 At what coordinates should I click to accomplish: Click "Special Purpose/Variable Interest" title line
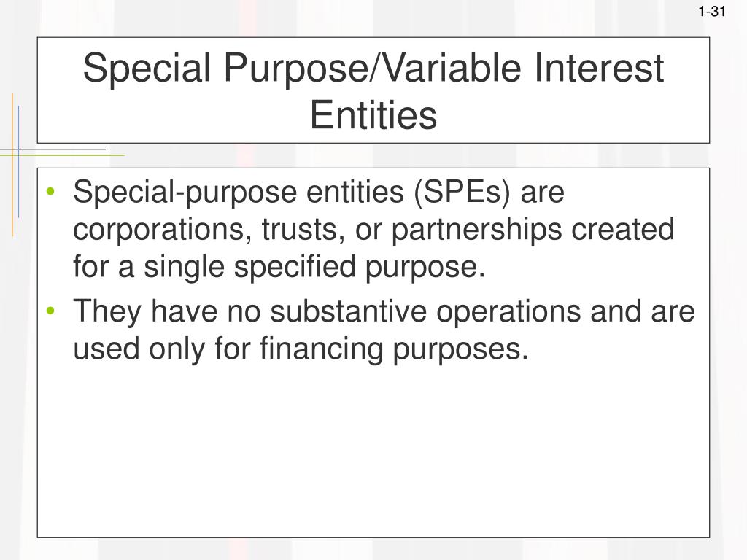click(373, 69)
